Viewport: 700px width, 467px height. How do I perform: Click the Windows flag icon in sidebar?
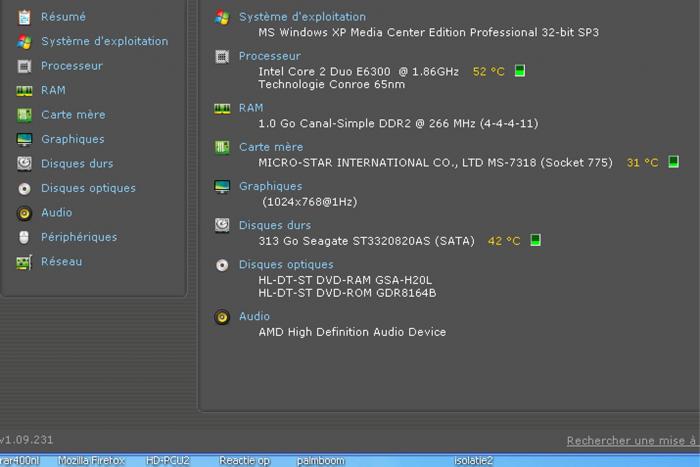25,42
